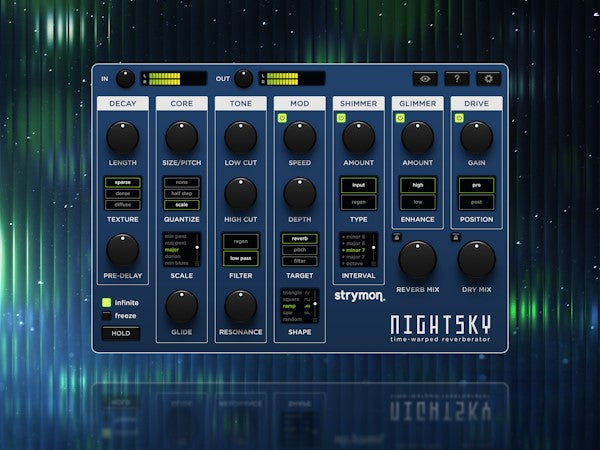Turn off the GLIMMER section power icon
Screen dimensions: 600x450
point(400,118)
